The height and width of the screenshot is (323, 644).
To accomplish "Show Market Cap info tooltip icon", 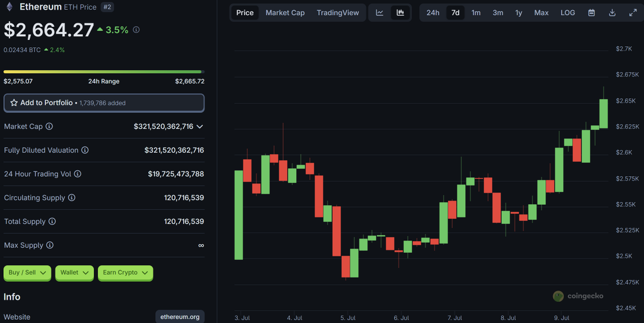I will pos(49,126).
